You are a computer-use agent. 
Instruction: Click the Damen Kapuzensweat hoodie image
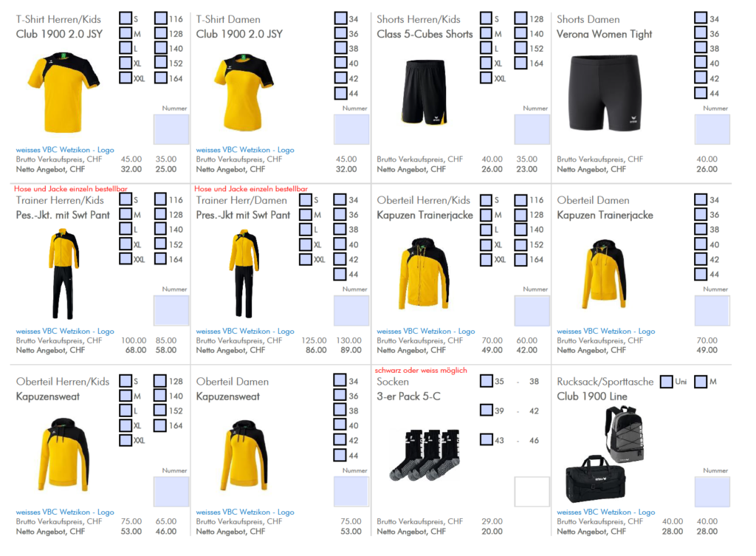tap(244, 455)
